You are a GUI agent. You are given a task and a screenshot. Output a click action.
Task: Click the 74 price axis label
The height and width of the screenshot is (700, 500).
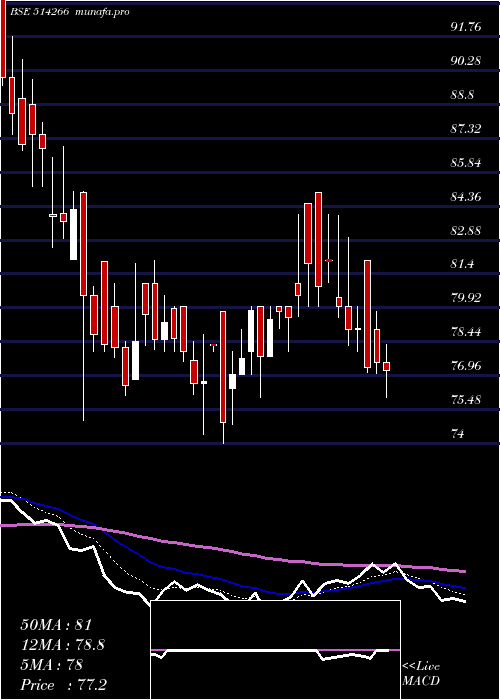pyautogui.click(x=458, y=433)
